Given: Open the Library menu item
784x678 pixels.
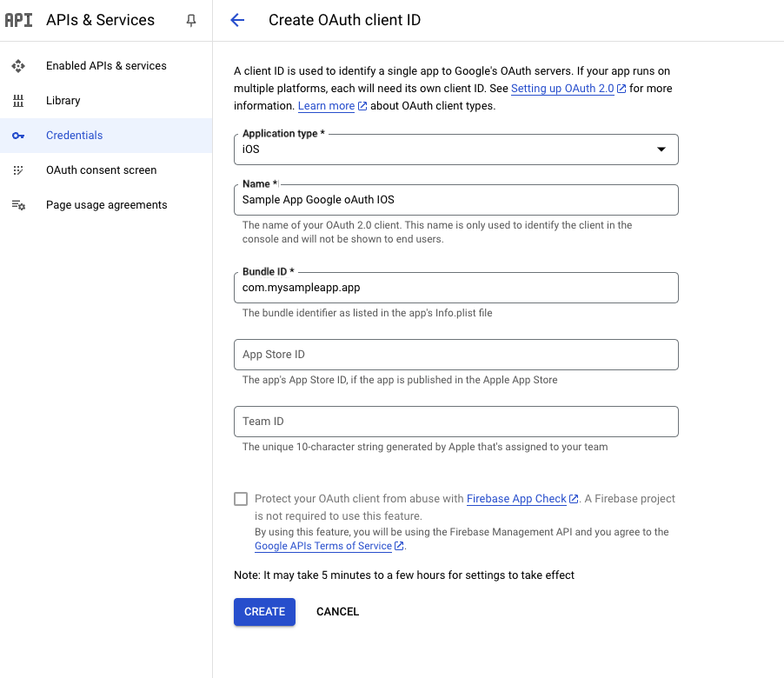Looking at the screenshot, I should (106, 101).
